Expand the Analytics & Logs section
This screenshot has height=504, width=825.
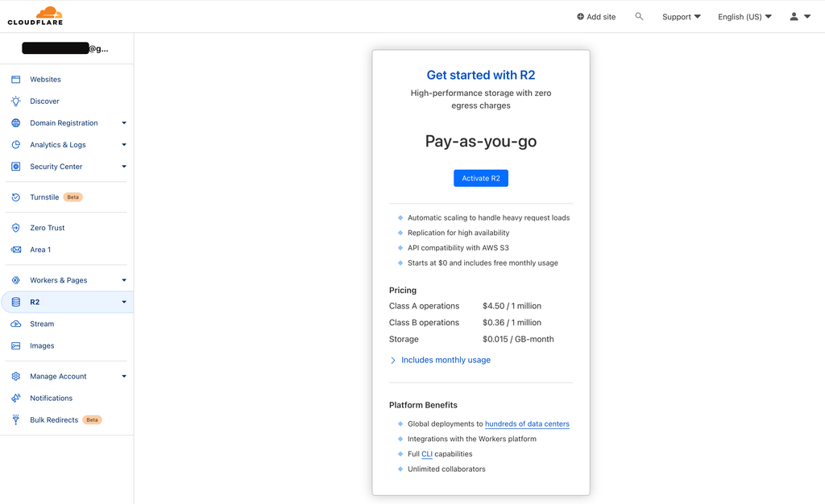click(x=123, y=144)
